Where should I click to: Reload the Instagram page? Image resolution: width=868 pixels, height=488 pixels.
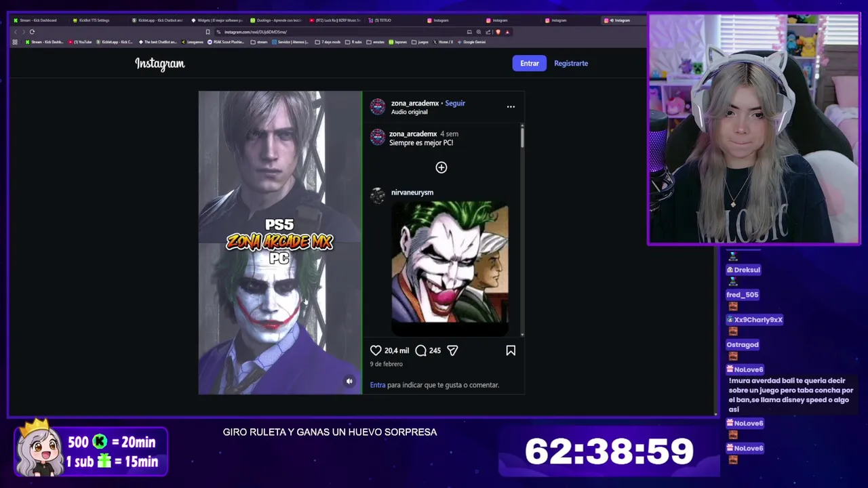[32, 32]
